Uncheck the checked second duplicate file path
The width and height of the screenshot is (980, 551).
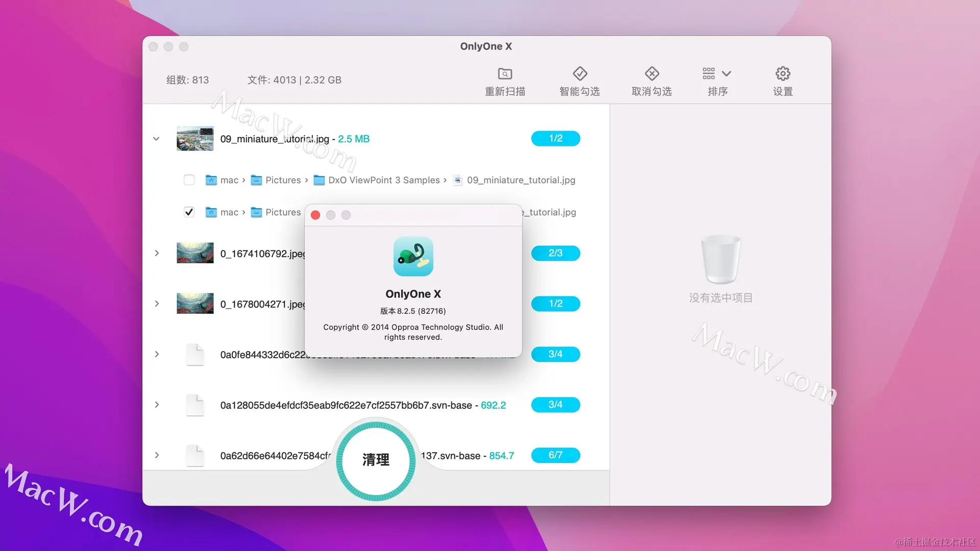tap(189, 212)
